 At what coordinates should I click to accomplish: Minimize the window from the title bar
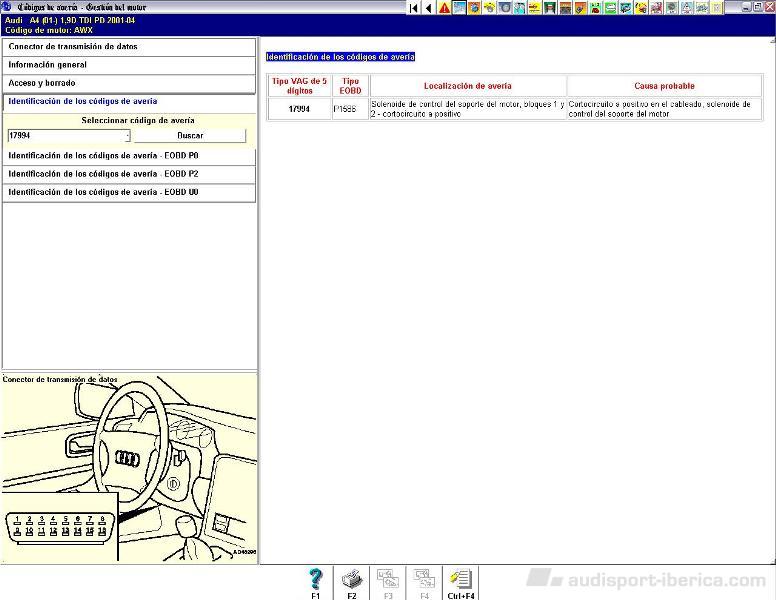(x=746, y=7)
